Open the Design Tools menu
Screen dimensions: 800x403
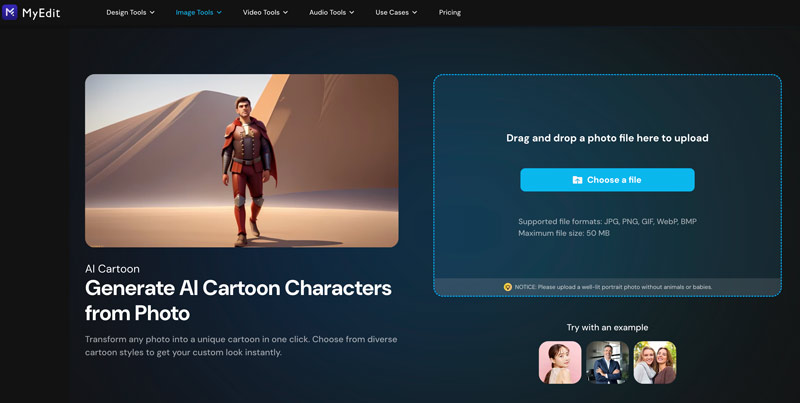pyautogui.click(x=130, y=12)
